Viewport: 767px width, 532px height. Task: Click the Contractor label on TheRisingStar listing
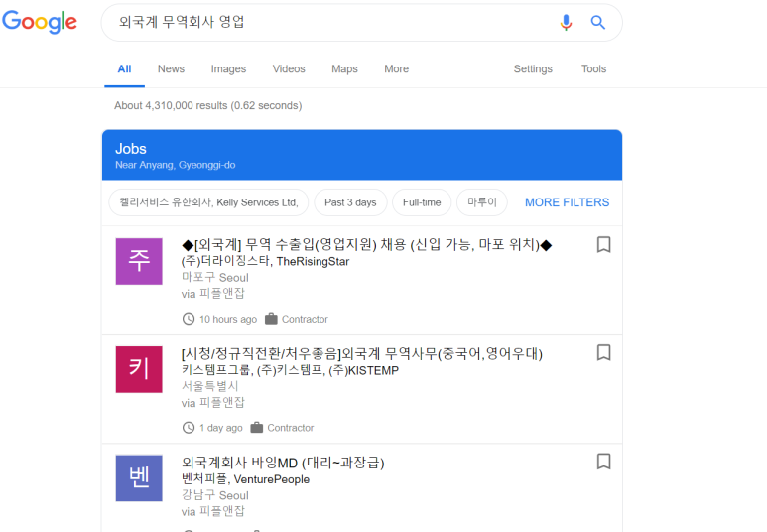pos(305,320)
